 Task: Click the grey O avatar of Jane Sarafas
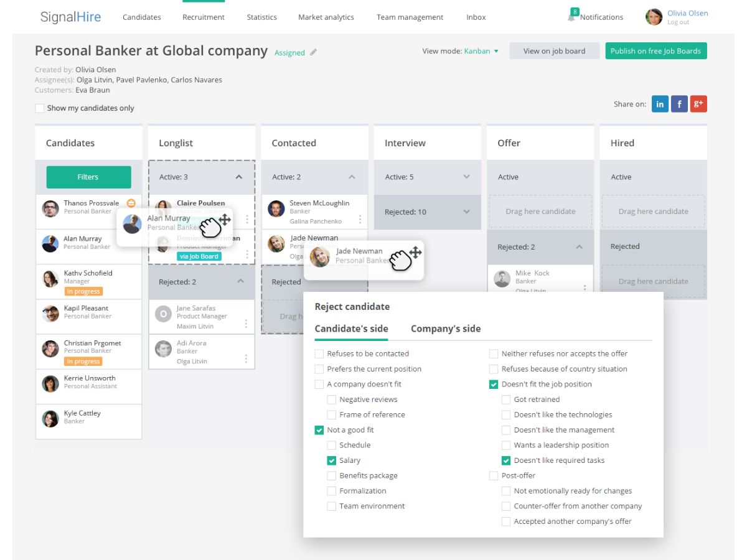pos(163,314)
